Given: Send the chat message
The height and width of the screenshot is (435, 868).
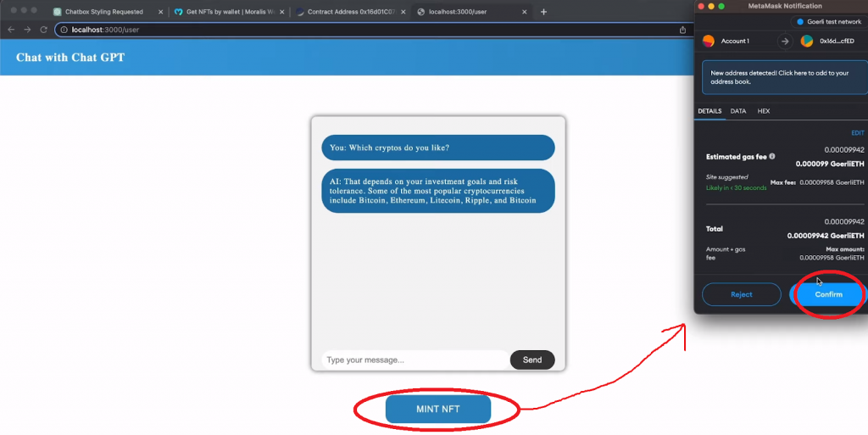Looking at the screenshot, I should (x=531, y=360).
